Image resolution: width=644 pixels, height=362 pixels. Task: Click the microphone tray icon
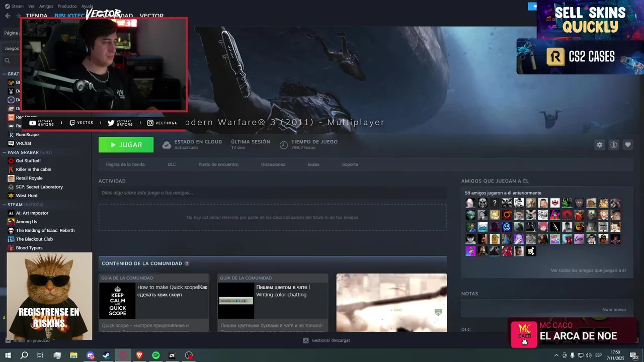click(x=573, y=355)
